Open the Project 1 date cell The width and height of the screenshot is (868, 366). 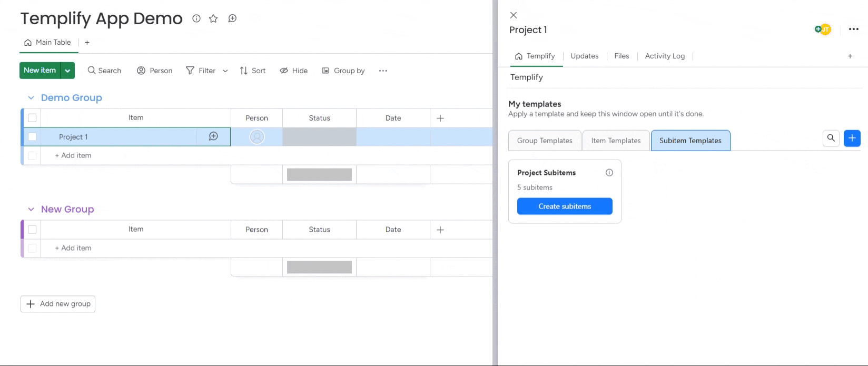(x=393, y=137)
